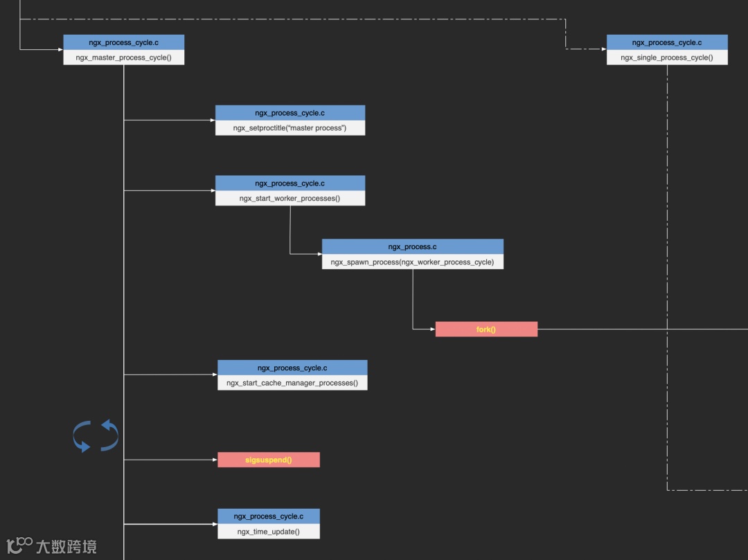
Task: Click file header of the ngx_master_process_cycle() node
Action: [123, 42]
